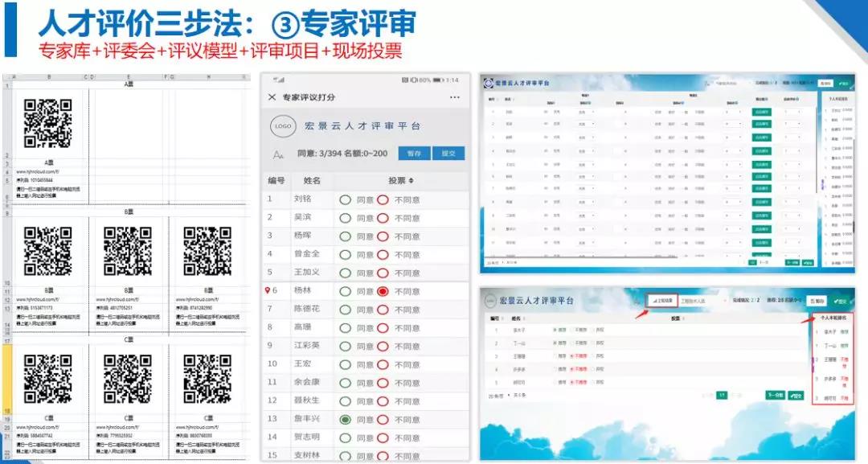Click the blue 提交 button on mobile page
The height and width of the screenshot is (464, 868).
coord(448,154)
